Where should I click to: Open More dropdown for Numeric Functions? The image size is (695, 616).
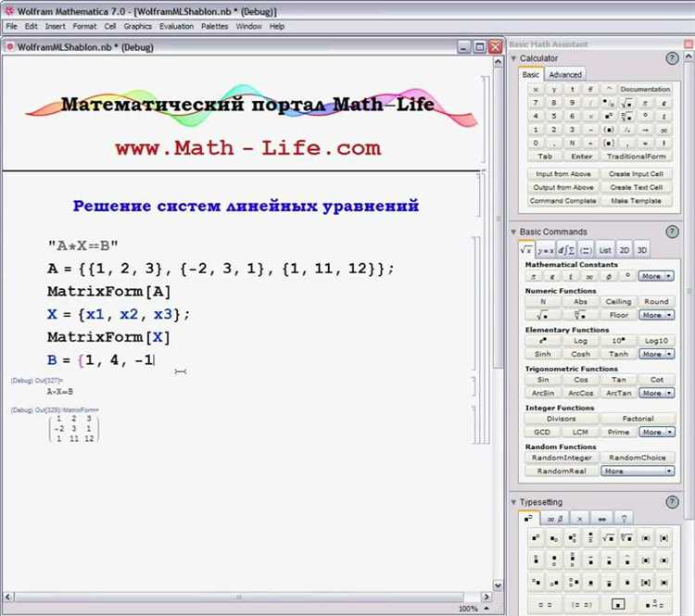click(x=656, y=315)
